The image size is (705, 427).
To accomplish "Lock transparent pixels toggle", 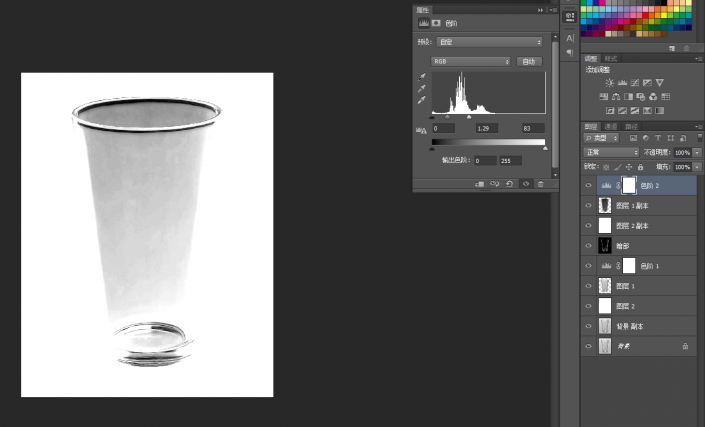I will [606, 167].
